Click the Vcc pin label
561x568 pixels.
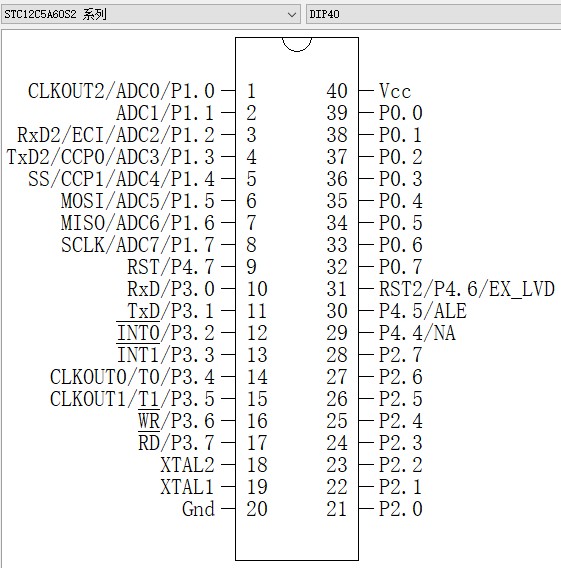pyautogui.click(x=395, y=91)
